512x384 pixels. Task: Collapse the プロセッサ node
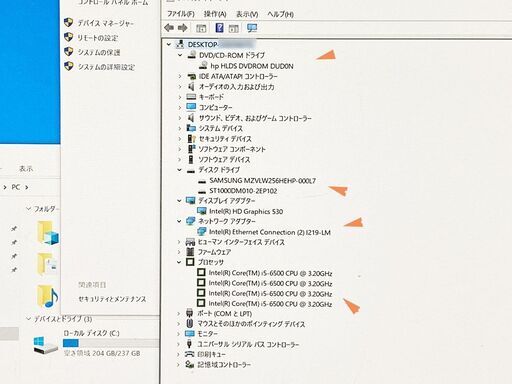click(x=179, y=262)
